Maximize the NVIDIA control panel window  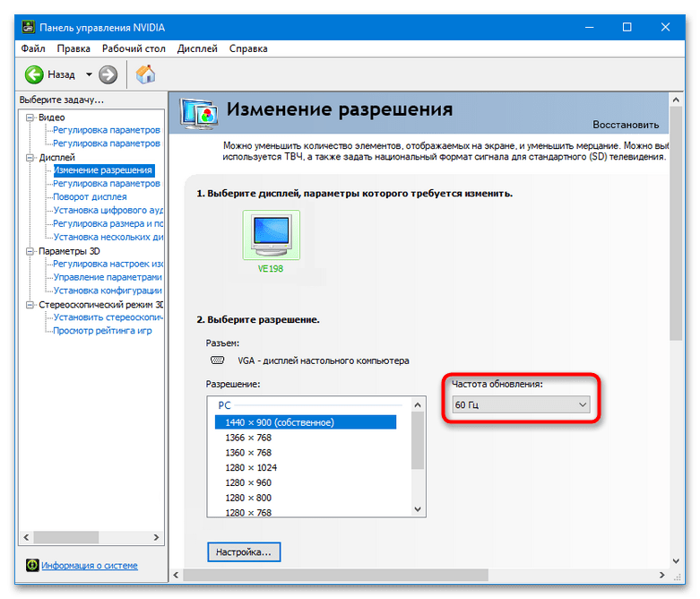pyautogui.click(x=627, y=27)
